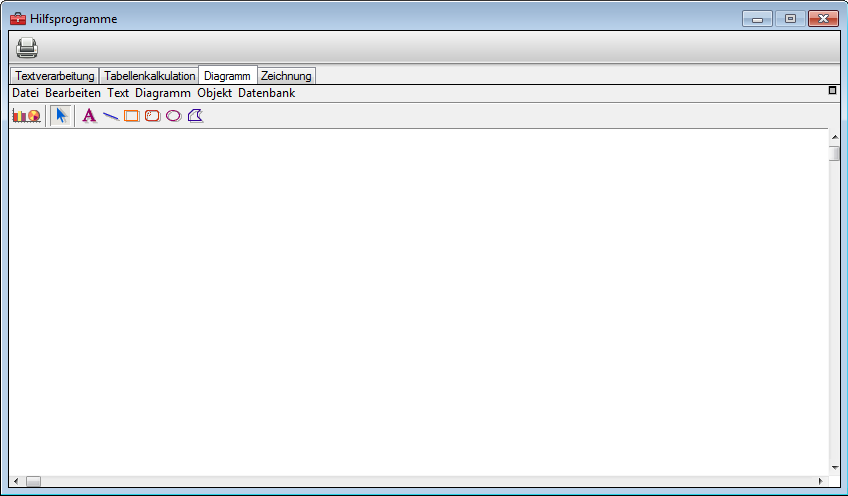Switch to the Zeichnung tab
This screenshot has width=848, height=496.
pyautogui.click(x=286, y=76)
